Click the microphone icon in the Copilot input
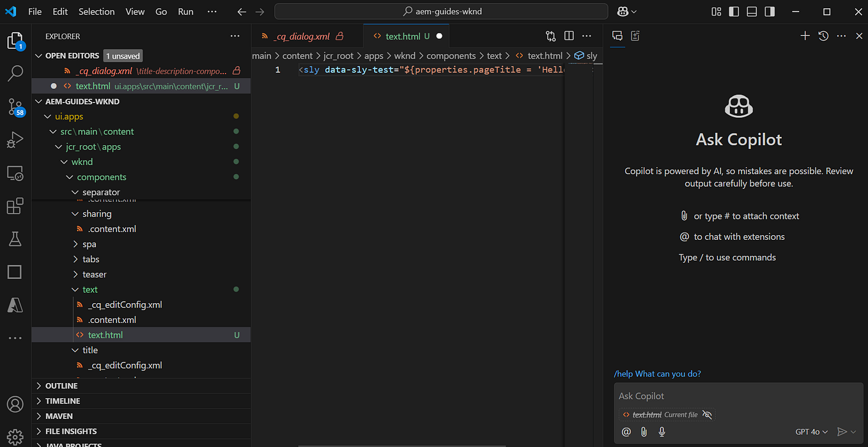The height and width of the screenshot is (447, 868). pos(662,432)
